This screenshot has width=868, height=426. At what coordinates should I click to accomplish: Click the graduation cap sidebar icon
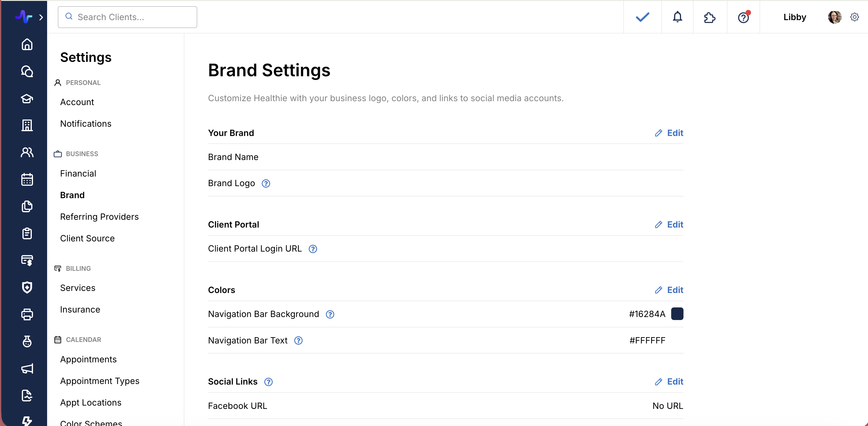pos(27,98)
